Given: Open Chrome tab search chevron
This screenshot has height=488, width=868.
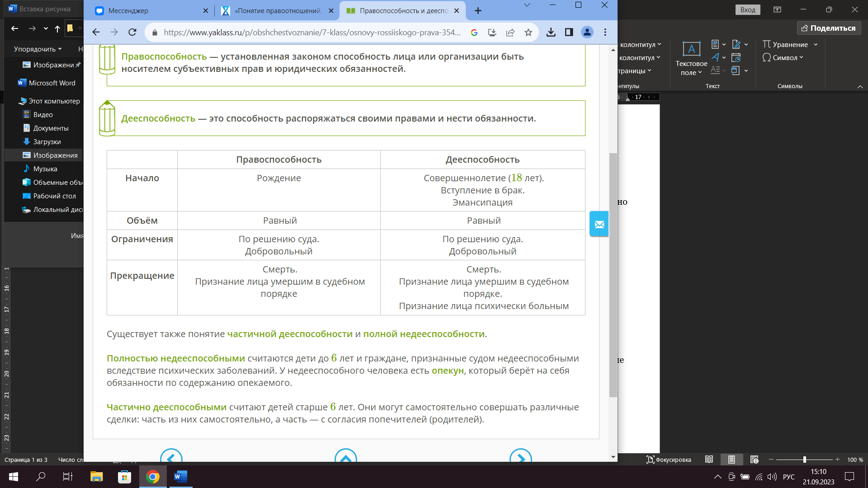Looking at the screenshot, I should coord(527,5).
